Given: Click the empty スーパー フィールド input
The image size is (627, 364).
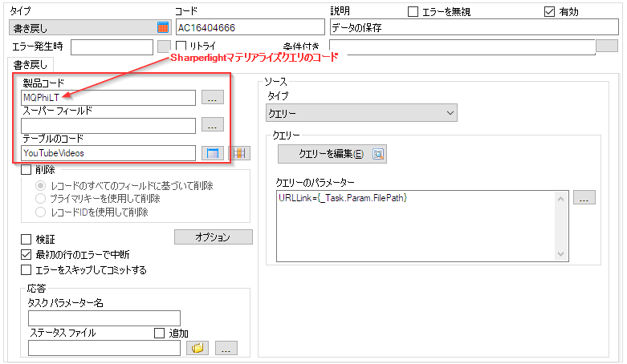Looking at the screenshot, I should [x=108, y=125].
